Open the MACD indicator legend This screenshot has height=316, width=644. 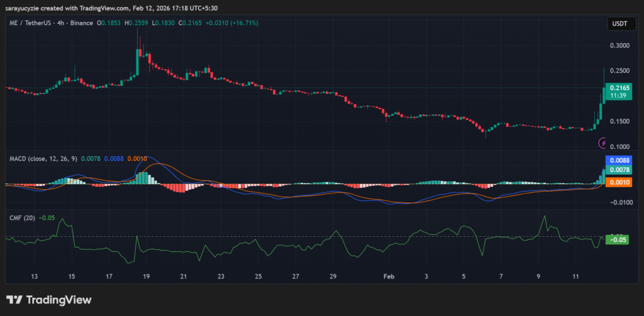coord(42,158)
